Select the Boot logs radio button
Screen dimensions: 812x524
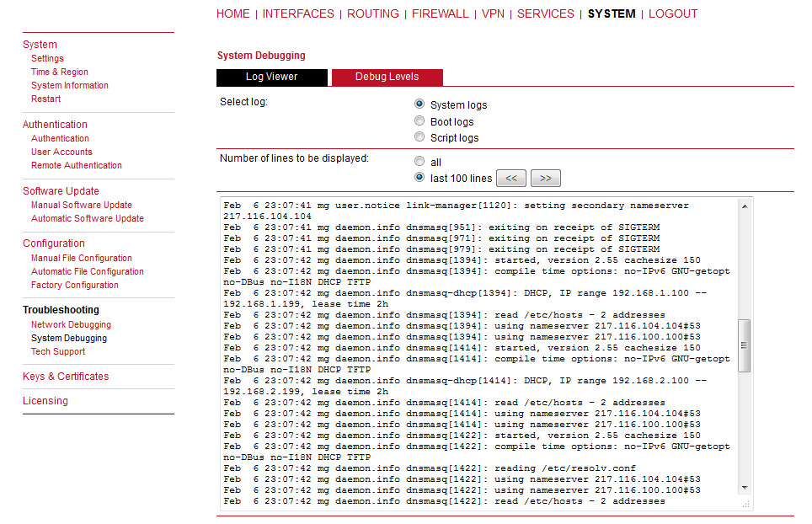419,120
